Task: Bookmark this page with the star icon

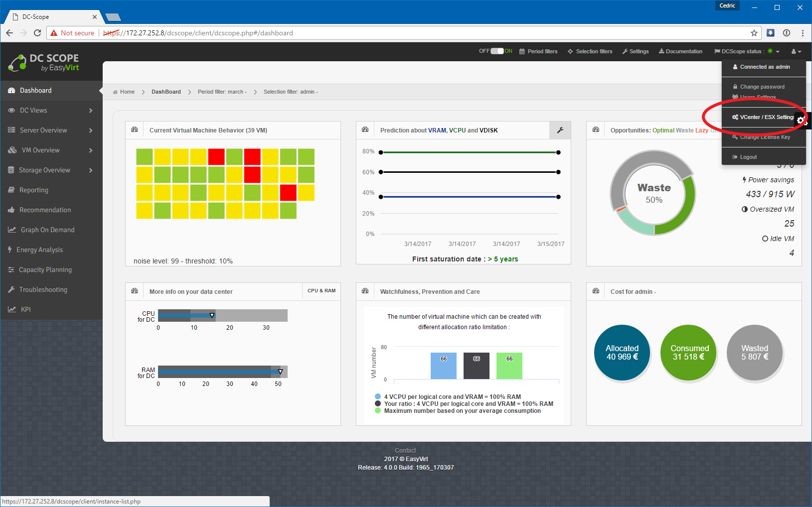Action: click(x=754, y=33)
